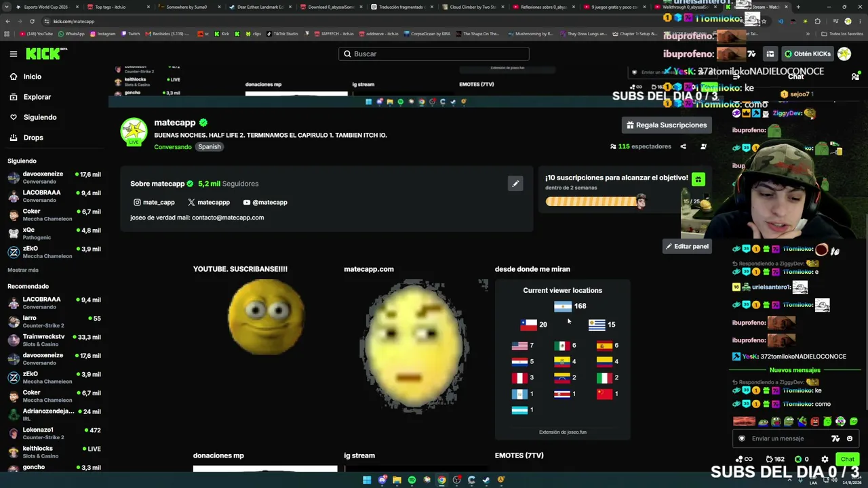Bookmark this page with the star icon
The image size is (868, 488).
coord(764,21)
